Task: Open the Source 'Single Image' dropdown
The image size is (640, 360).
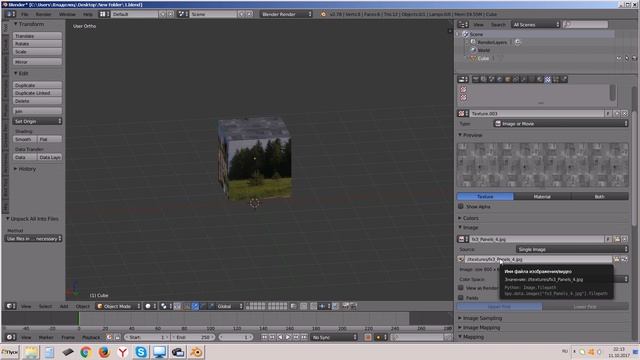Action: 572,249
